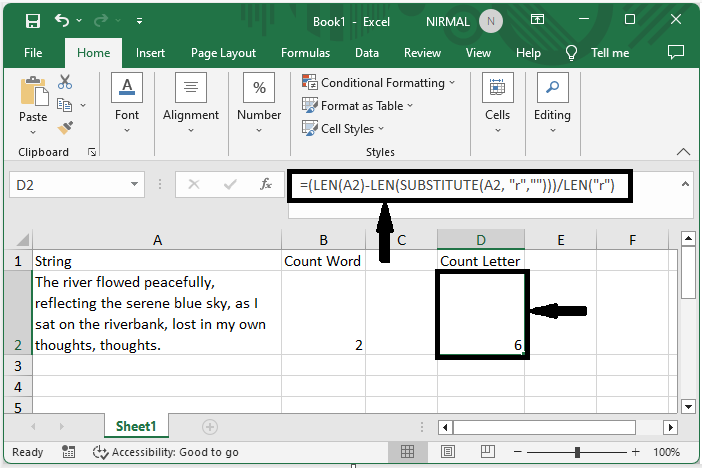Click inside the formula bar text
This screenshot has width=702, height=468.
click(x=458, y=185)
